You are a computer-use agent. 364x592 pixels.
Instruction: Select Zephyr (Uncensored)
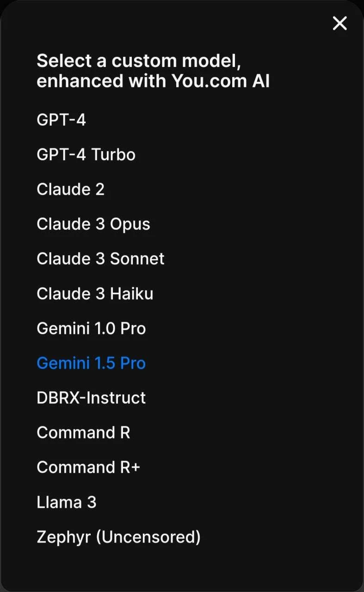coord(118,537)
